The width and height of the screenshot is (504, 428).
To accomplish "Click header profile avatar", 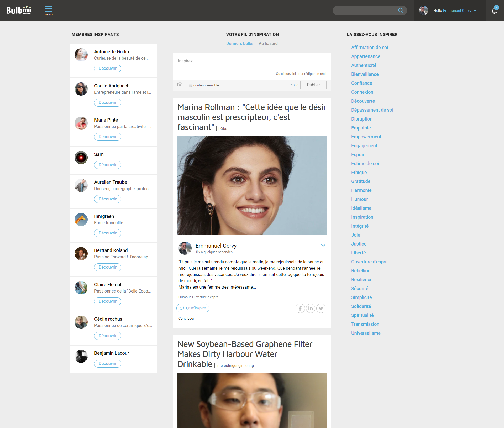I will 423,11.
